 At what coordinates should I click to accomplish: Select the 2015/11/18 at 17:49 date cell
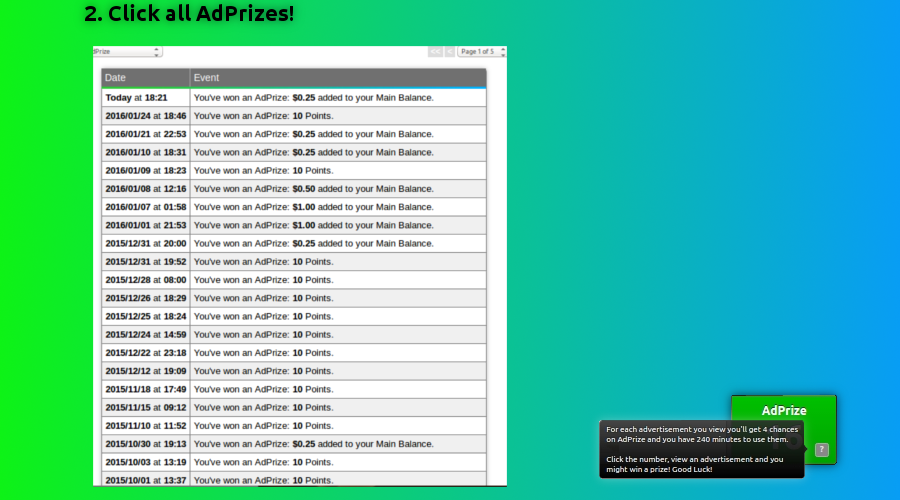coord(146,389)
